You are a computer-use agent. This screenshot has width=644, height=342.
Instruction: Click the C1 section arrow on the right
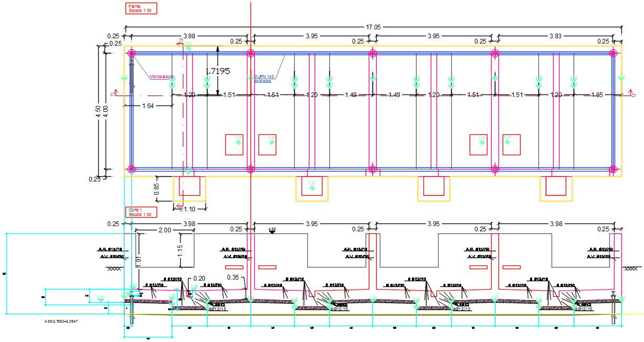tap(631, 91)
